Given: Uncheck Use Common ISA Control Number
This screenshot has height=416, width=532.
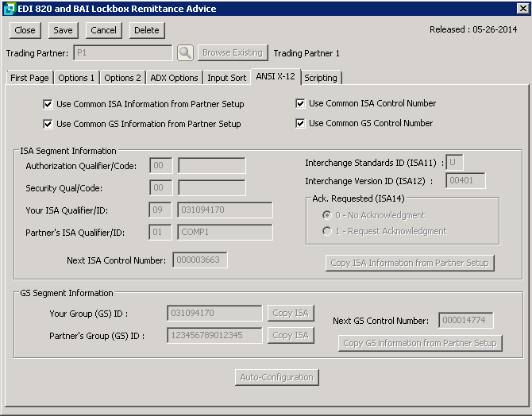Looking at the screenshot, I should tap(301, 103).
